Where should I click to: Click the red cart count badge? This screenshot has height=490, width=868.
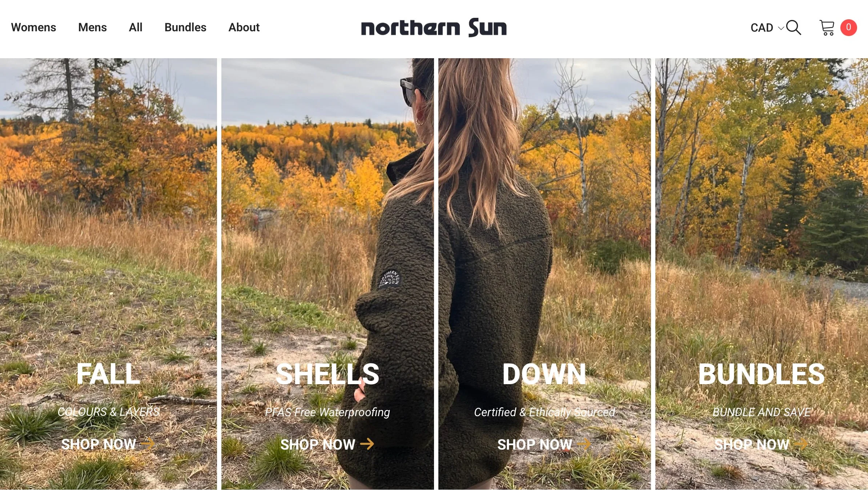pyautogui.click(x=848, y=28)
